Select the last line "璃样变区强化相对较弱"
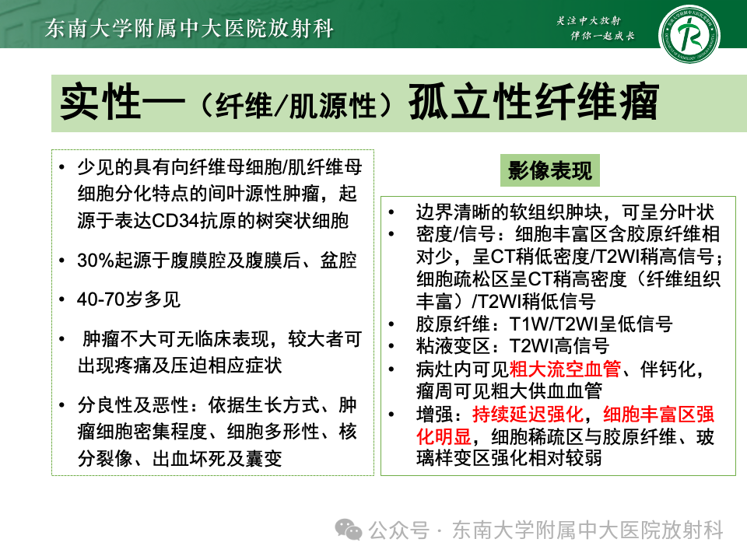Image resolution: width=747 pixels, height=560 pixels. pos(509,457)
